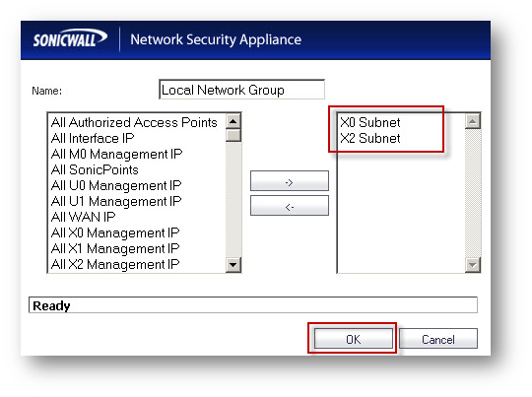Select All Authorized Access Points entry
Viewport: 532px width, 397px height.
134,122
